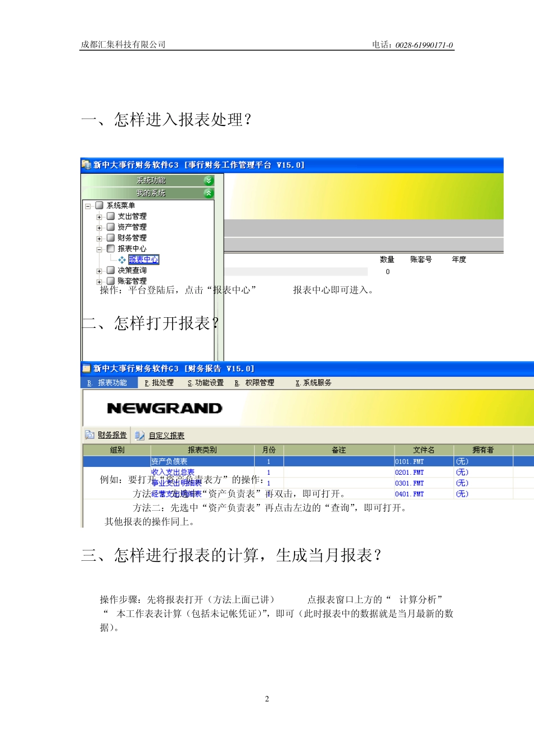Collapse the 报表中心 parent node

pos(99,249)
